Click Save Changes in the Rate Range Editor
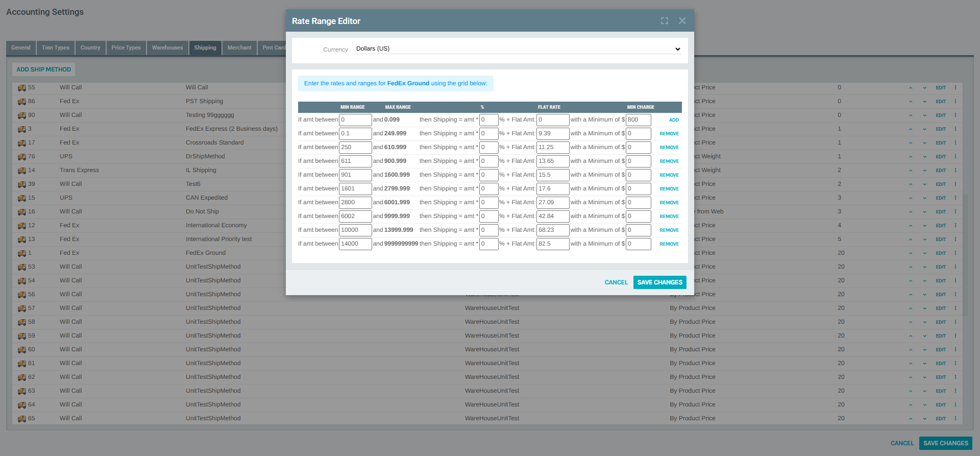Image resolution: width=980 pixels, height=456 pixels. pyautogui.click(x=659, y=282)
